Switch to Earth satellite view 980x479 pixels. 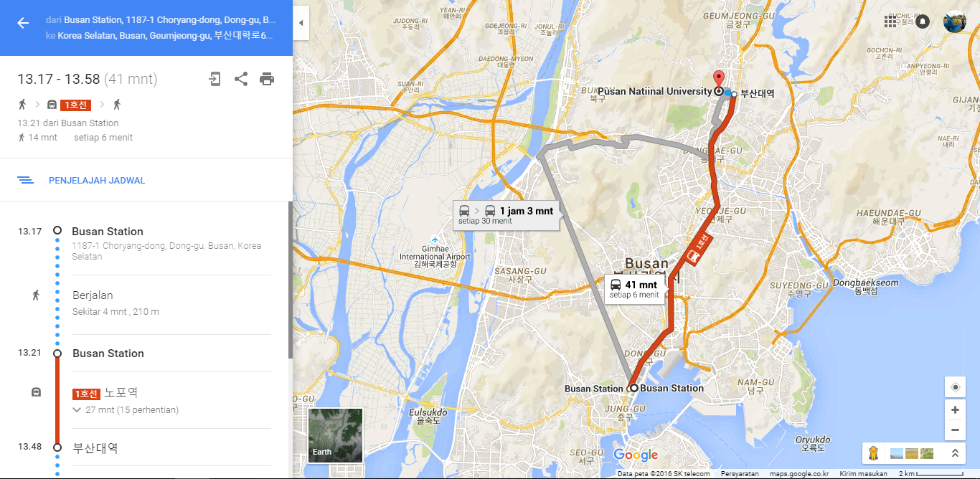coord(335,435)
